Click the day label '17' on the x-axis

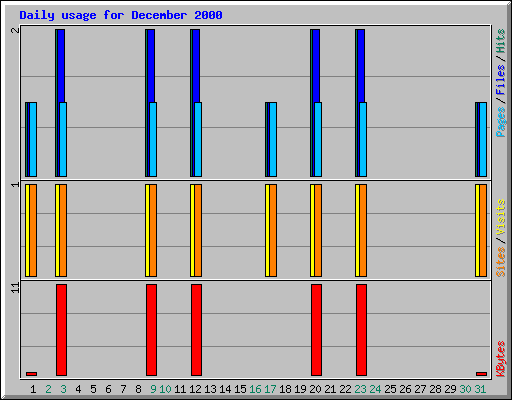point(270,389)
